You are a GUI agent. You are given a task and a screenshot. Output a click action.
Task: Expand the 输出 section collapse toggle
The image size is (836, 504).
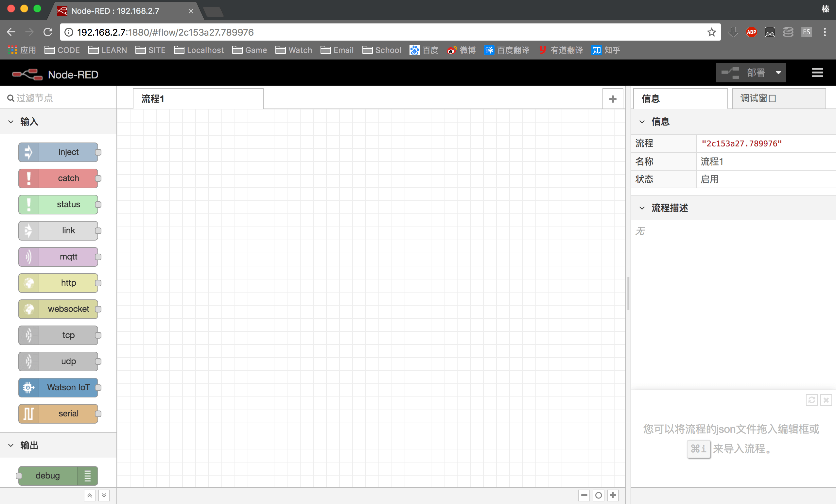point(10,445)
